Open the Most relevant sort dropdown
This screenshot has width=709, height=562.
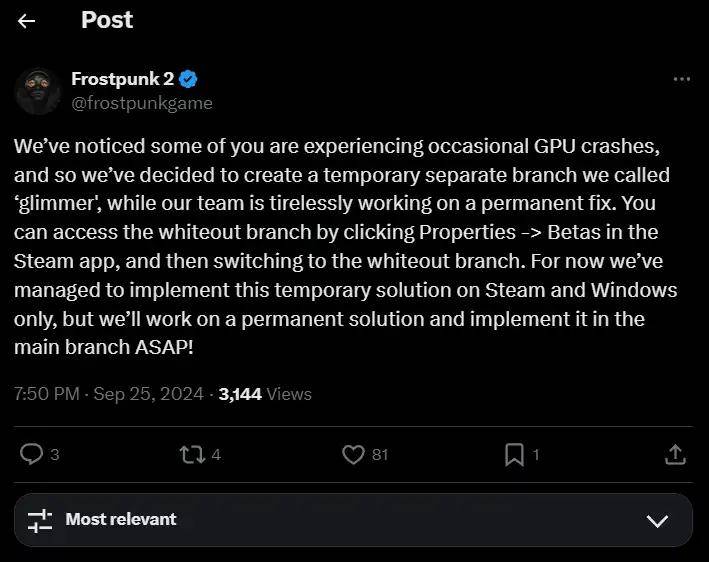121,519
